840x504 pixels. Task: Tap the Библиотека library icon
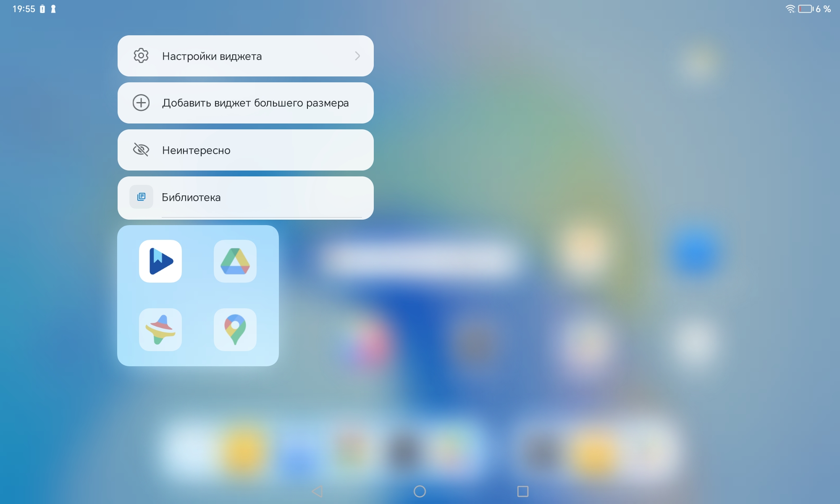pos(141,197)
